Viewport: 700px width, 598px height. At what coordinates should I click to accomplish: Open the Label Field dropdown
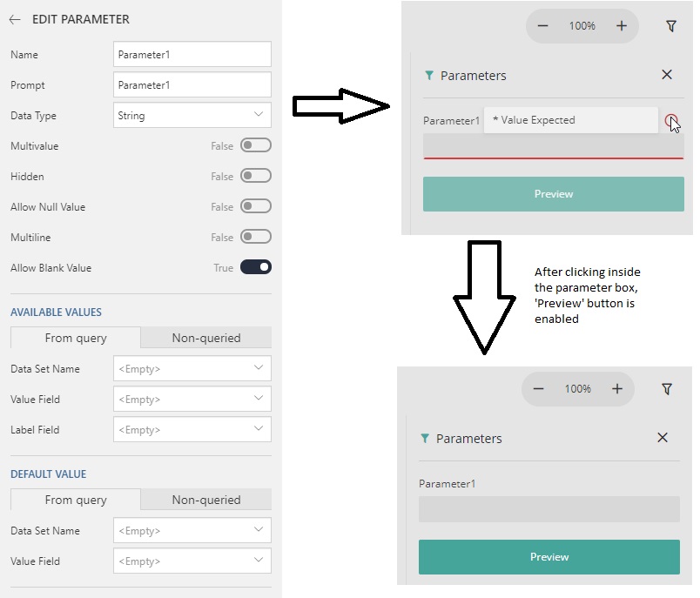(x=192, y=429)
